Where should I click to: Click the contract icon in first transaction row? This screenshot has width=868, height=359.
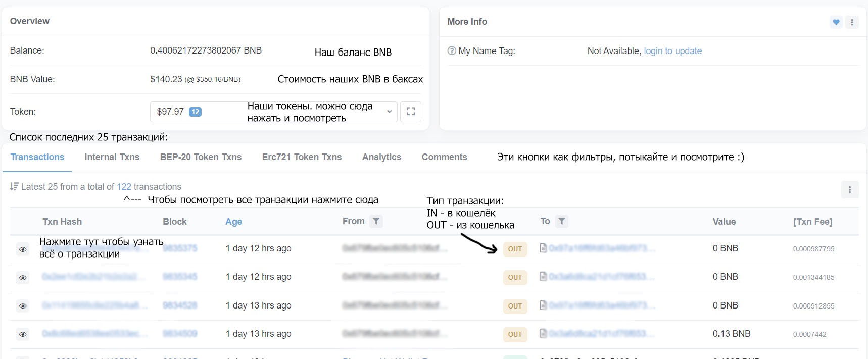543,248
